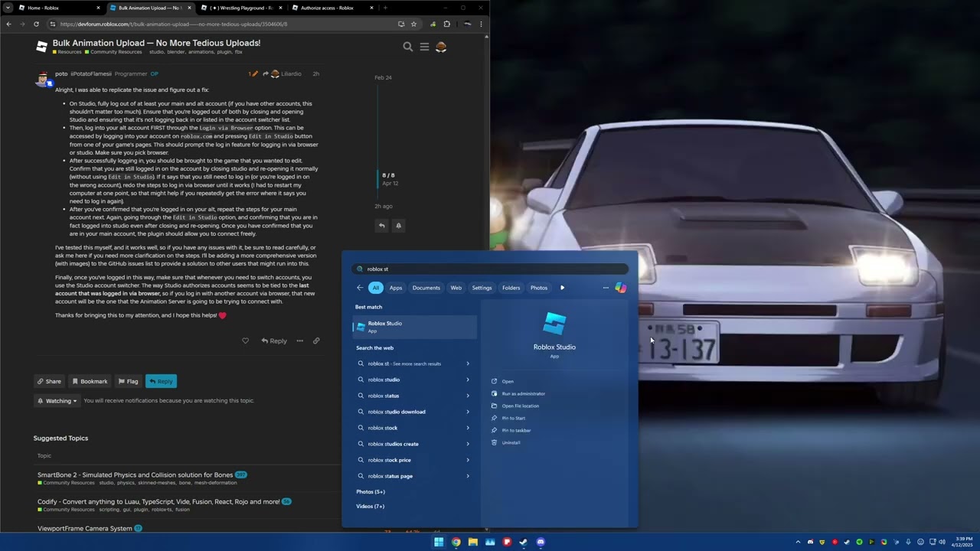The width and height of the screenshot is (980, 551).
Task: Expand the 'roblox status' suggestion arrow
Action: point(468,396)
